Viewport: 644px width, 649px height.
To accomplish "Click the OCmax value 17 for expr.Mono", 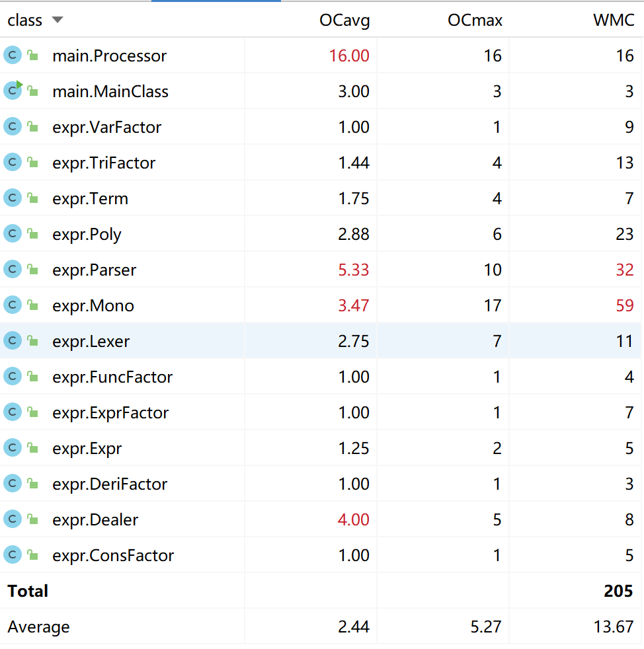I will point(493,305).
